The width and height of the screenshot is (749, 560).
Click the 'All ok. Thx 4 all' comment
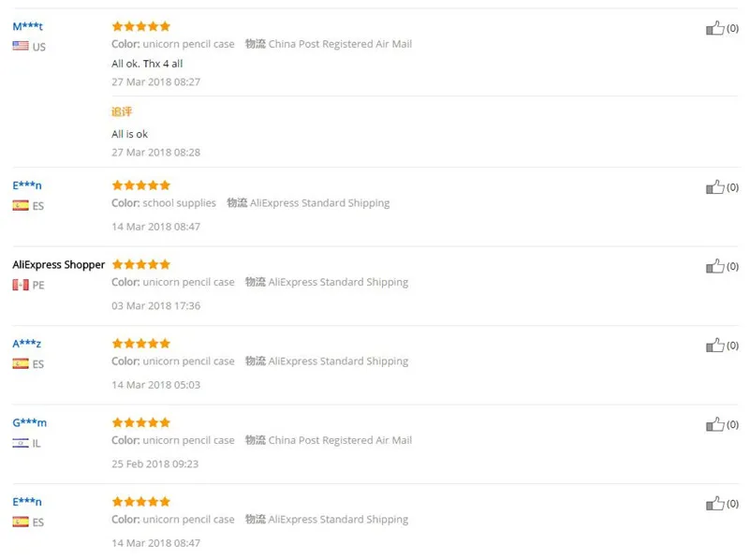click(147, 64)
